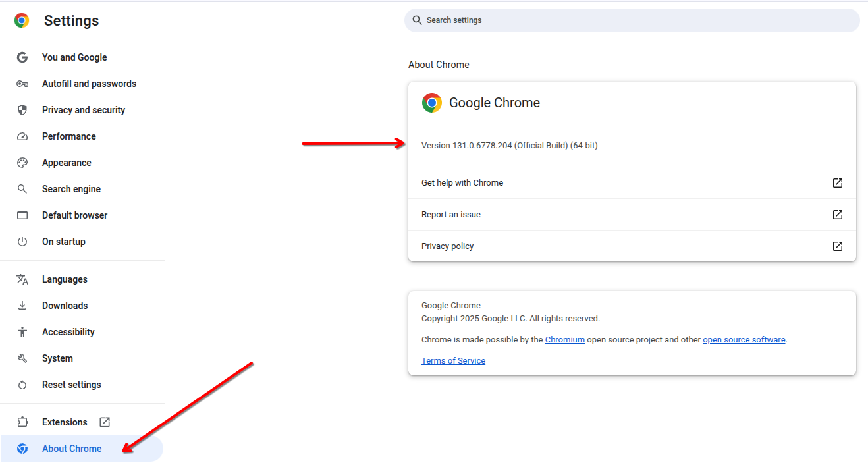The height and width of the screenshot is (465, 868).
Task: Open the Chromium project link
Action: point(565,339)
